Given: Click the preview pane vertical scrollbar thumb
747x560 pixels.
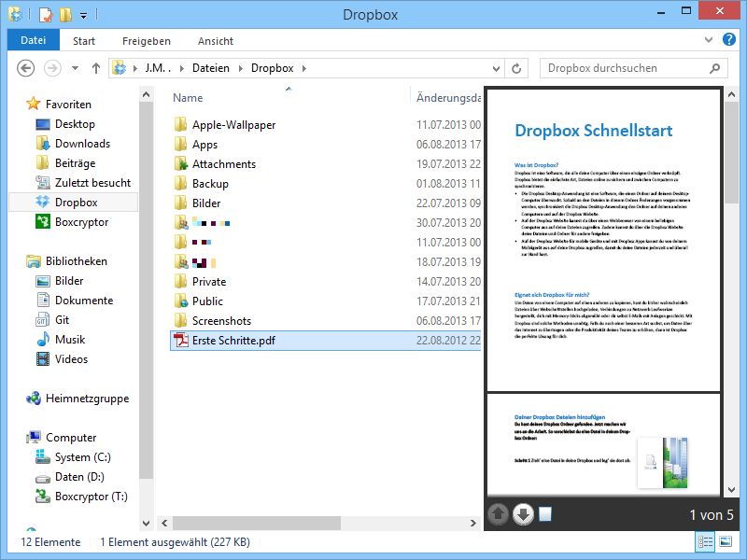Looking at the screenshot, I should click(731, 152).
